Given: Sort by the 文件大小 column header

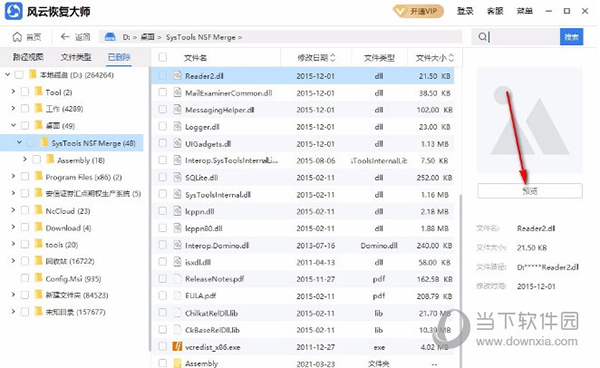Looking at the screenshot, I should coord(435,58).
